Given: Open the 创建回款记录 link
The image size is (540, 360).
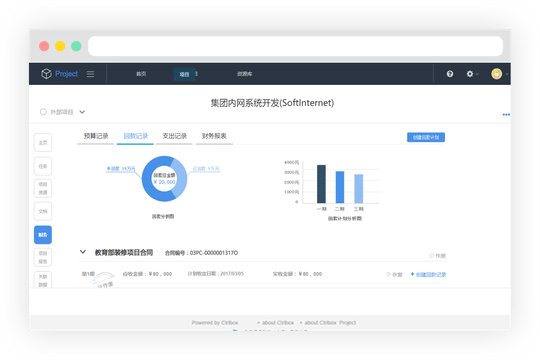Looking at the screenshot, I should click(431, 275).
